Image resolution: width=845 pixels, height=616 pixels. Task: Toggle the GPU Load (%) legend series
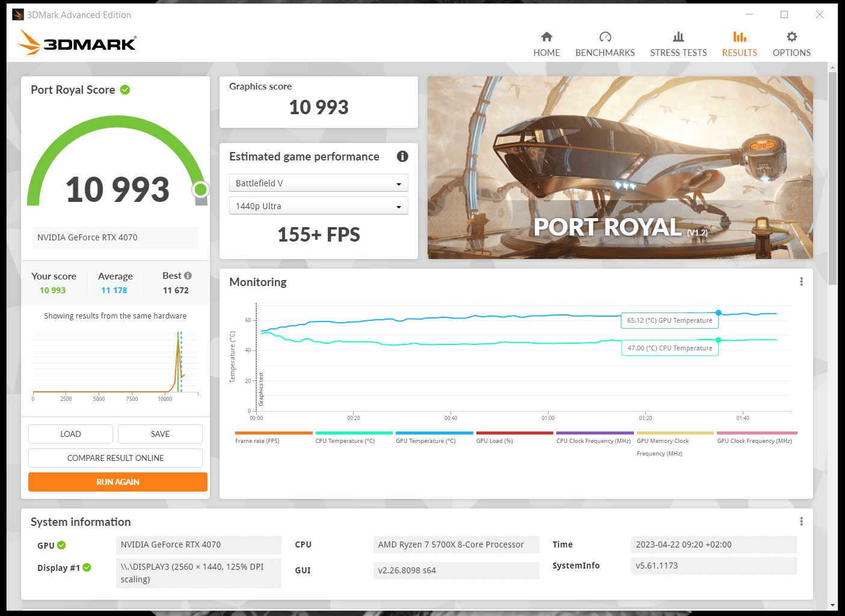(x=514, y=438)
